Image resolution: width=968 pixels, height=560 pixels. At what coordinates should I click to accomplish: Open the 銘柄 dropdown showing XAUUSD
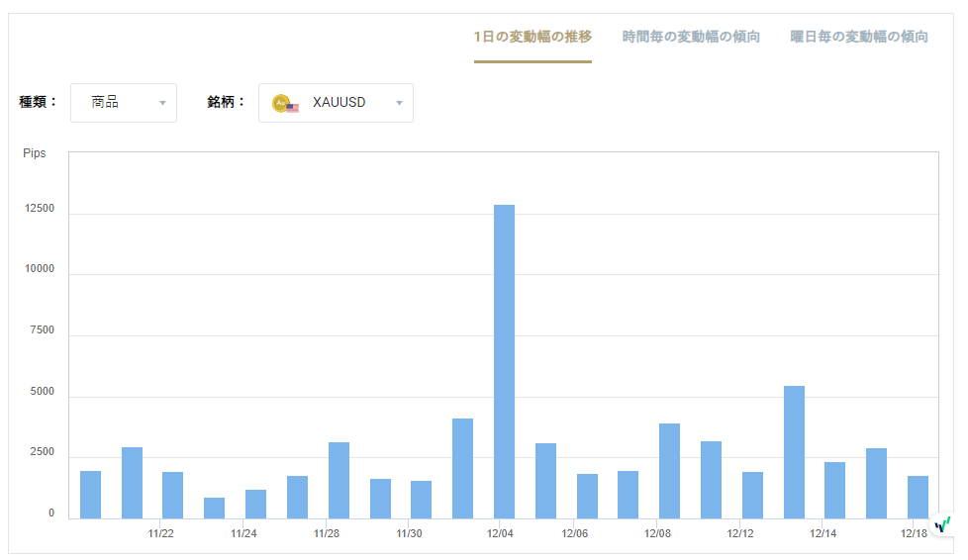[336, 103]
